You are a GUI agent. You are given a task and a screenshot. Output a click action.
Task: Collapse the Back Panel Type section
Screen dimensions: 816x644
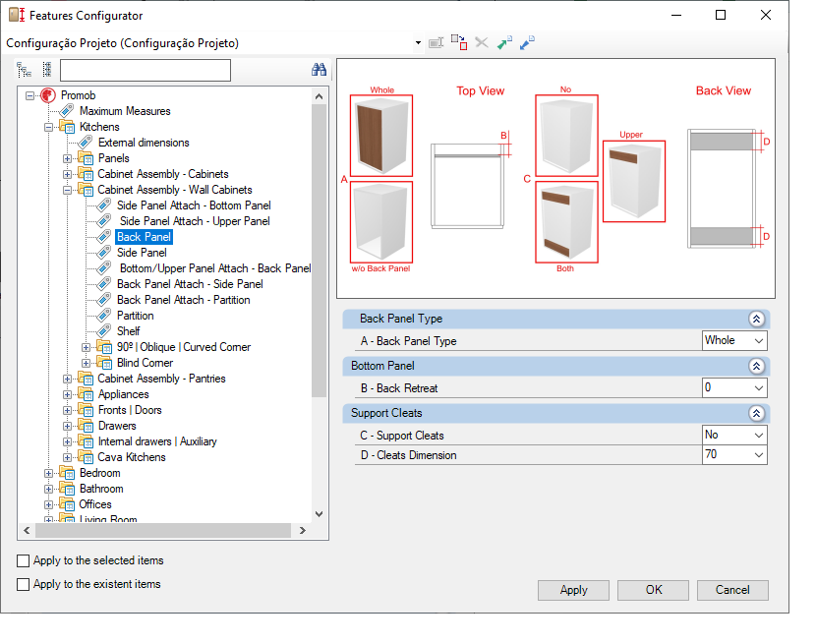[x=756, y=319]
